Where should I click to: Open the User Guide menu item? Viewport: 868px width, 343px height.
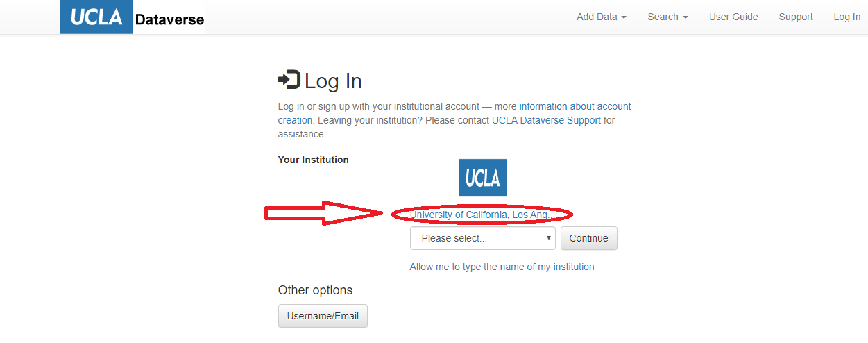(733, 17)
